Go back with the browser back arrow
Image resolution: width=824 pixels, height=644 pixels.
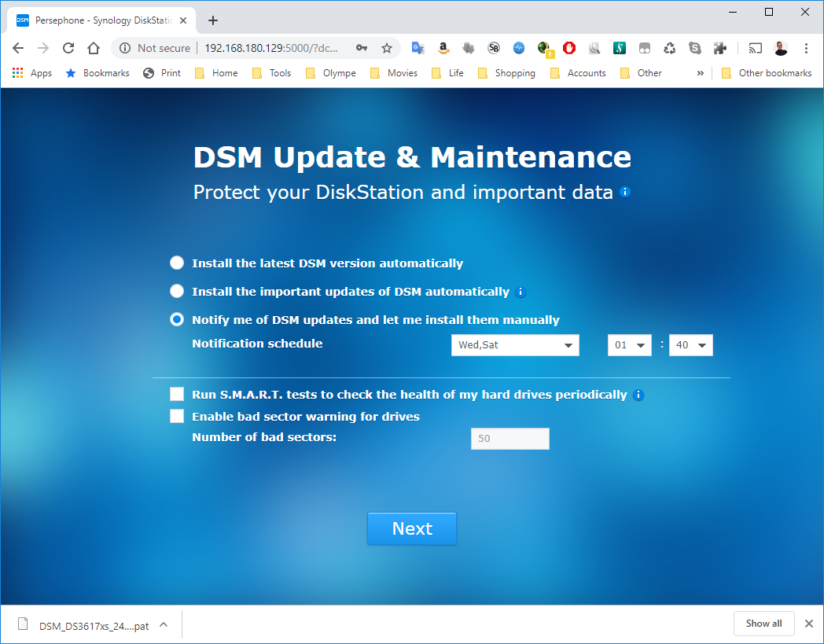pos(18,49)
